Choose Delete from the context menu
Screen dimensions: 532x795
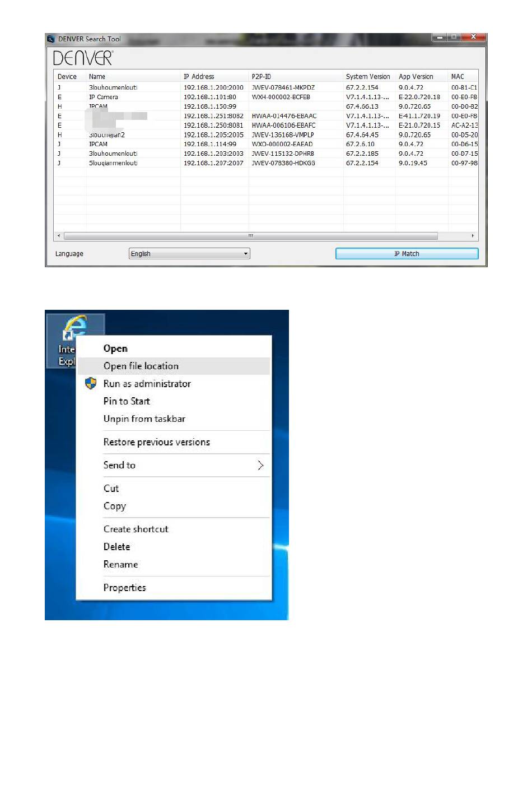point(116,547)
